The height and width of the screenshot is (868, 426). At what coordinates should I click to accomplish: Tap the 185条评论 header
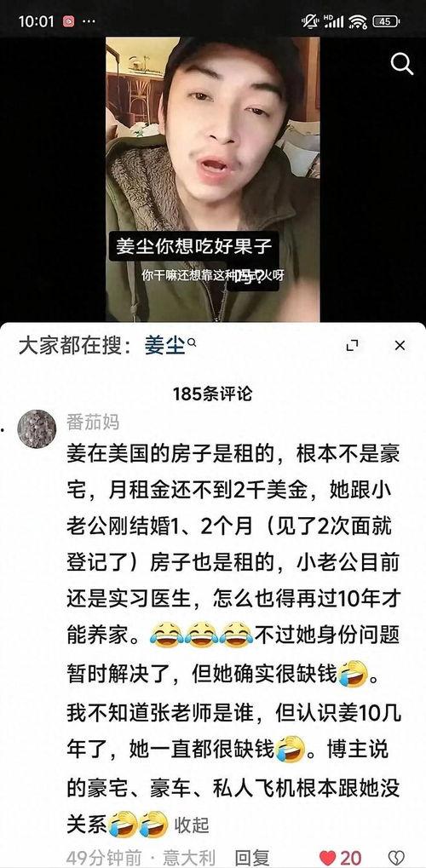[212, 394]
